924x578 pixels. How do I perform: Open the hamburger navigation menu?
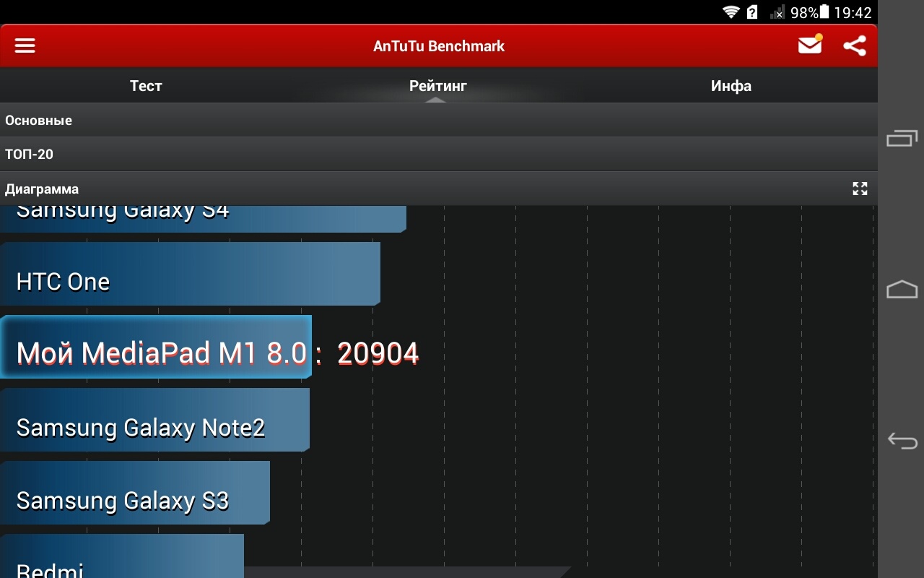point(25,46)
